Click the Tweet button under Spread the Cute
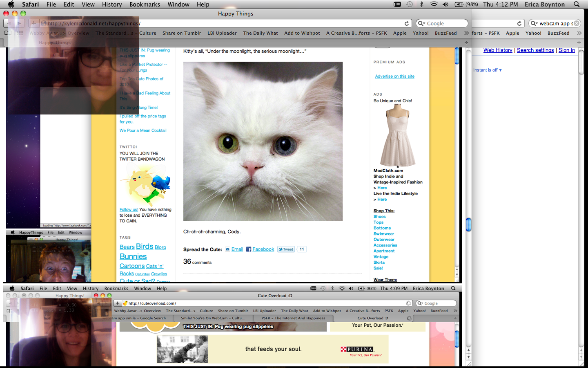This screenshot has width=588, height=368. (x=286, y=249)
